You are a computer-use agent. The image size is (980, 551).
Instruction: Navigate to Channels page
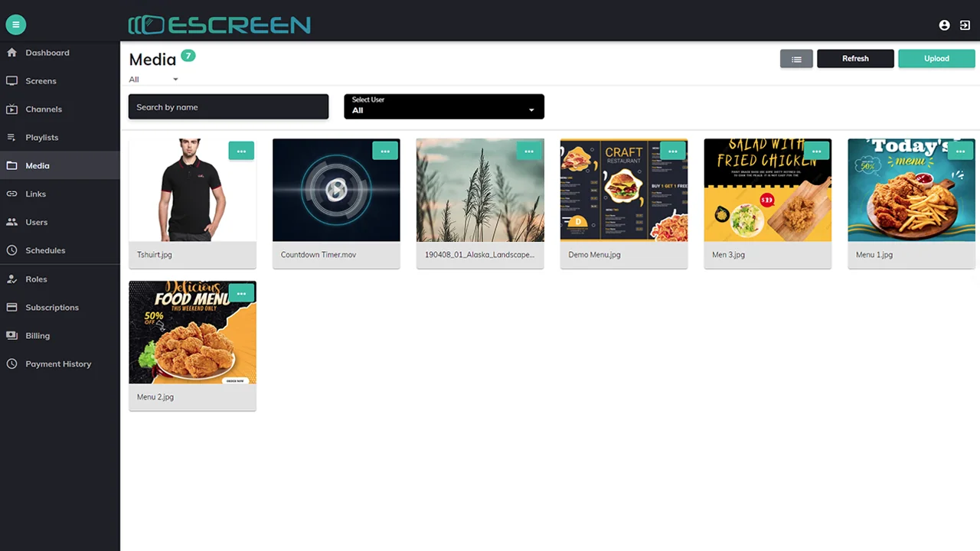60,109
